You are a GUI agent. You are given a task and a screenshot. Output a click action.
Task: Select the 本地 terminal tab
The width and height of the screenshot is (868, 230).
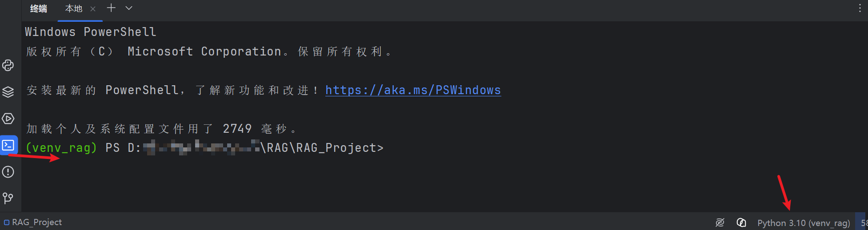(x=74, y=8)
